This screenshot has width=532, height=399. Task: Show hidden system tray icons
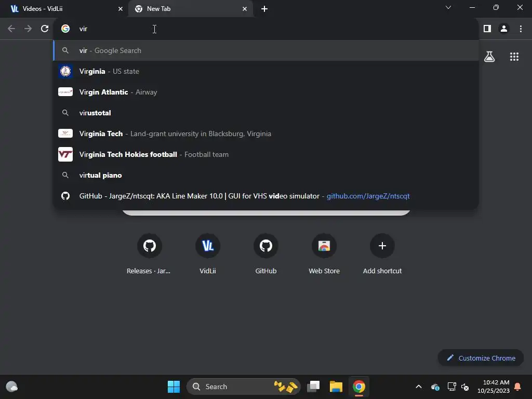pos(419,387)
